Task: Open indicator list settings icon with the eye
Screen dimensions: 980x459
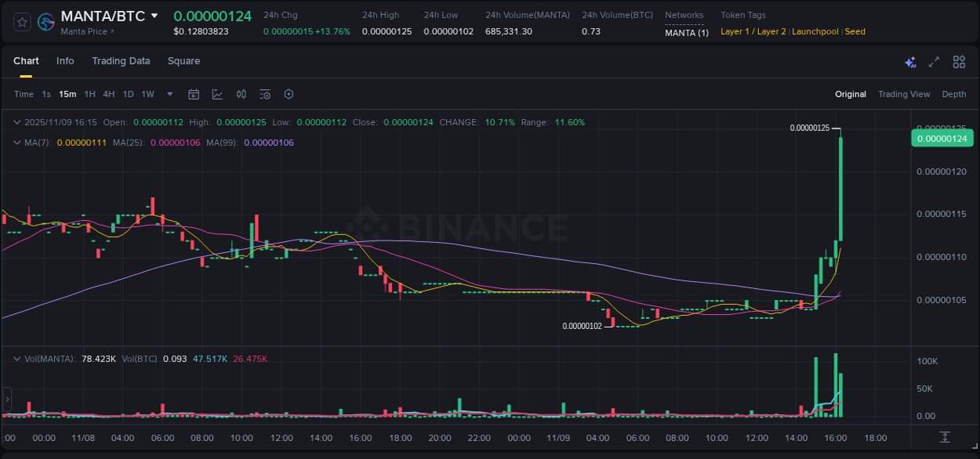Action: 265,93
